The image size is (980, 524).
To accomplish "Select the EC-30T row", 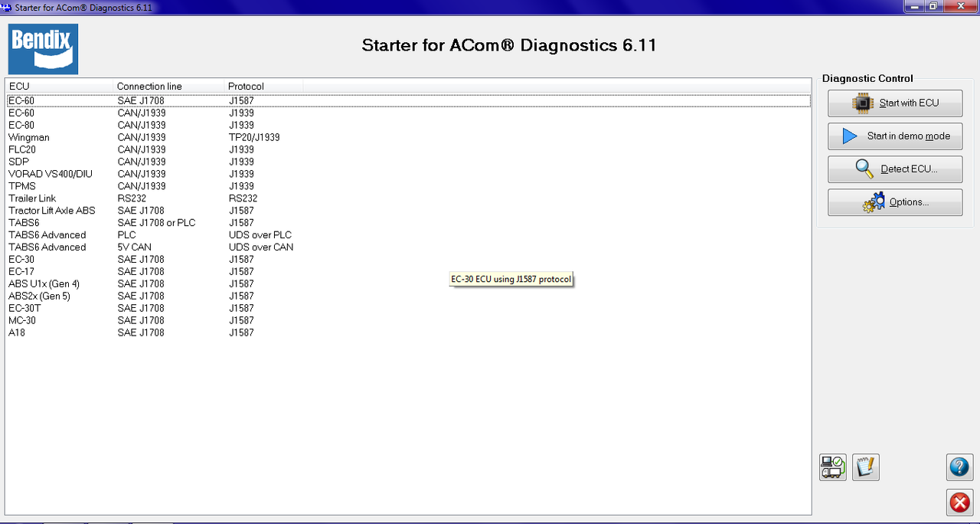I will [408, 309].
